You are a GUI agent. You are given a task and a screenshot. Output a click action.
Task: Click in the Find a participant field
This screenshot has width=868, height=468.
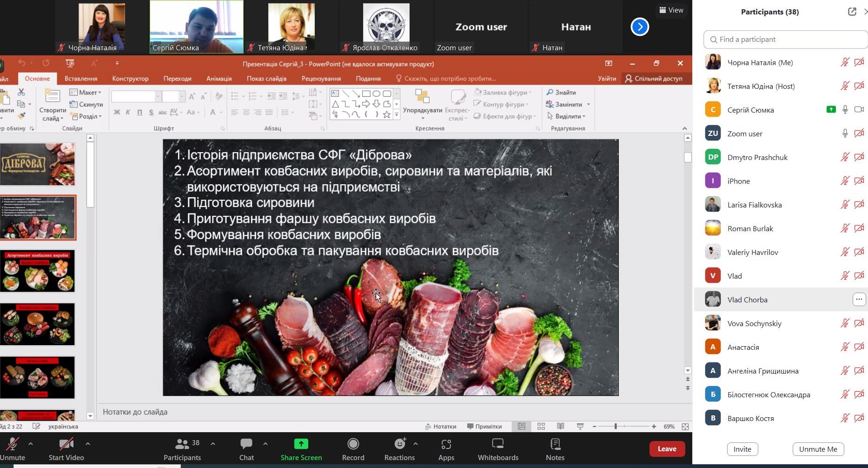coord(786,40)
